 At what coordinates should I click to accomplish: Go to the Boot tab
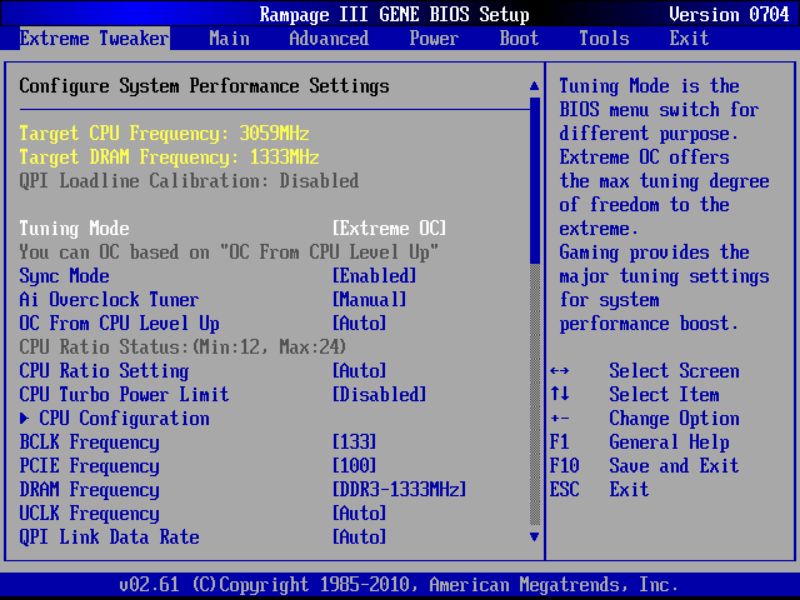(x=519, y=38)
